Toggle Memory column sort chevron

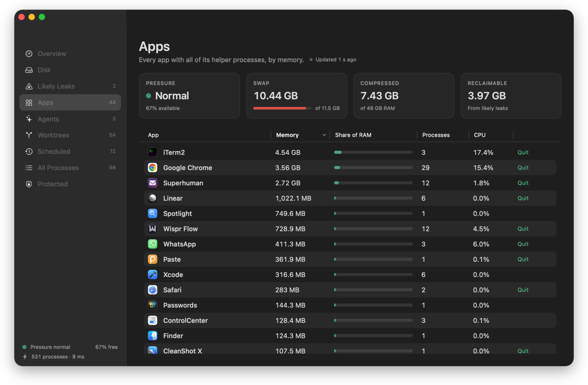[x=324, y=135]
